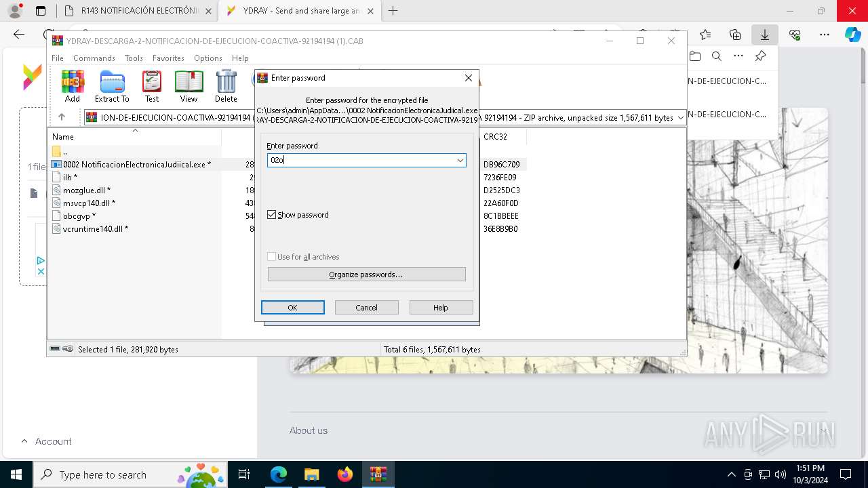Close the R143 NOTIFICACIÓN browser tab

pos(208,11)
